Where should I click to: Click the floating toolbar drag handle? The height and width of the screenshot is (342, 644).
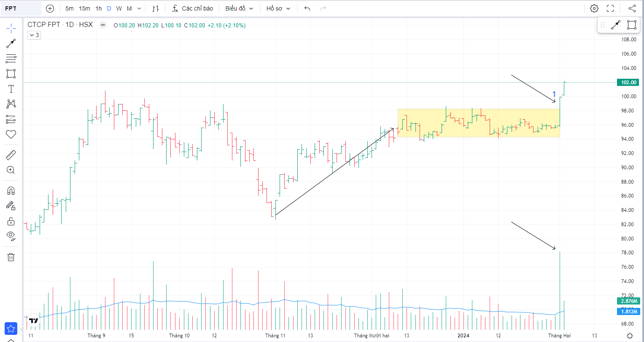click(x=603, y=25)
